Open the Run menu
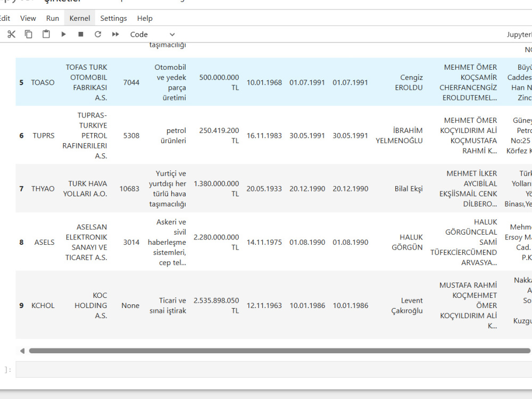532x399 pixels. pos(53,18)
